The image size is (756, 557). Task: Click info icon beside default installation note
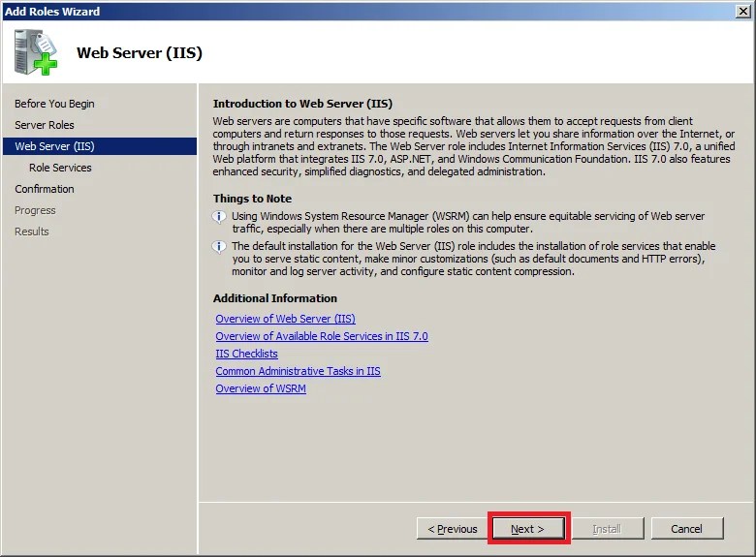[219, 247]
